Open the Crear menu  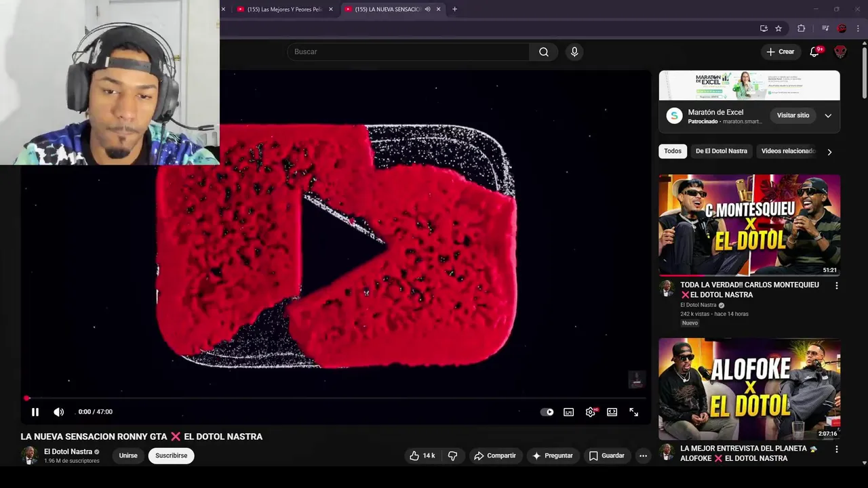(781, 52)
